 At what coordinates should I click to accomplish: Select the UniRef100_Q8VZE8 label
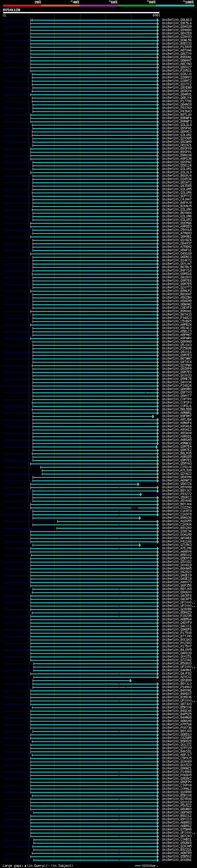177,33
